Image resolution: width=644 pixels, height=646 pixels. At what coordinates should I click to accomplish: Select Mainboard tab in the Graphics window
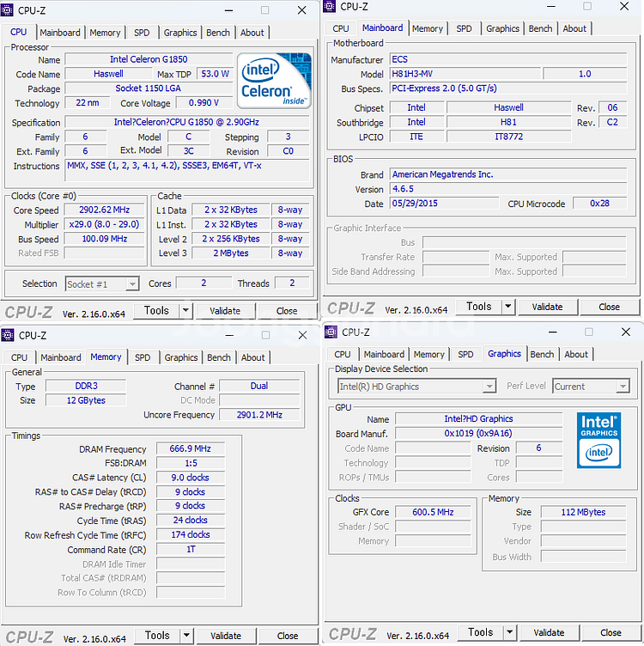click(x=384, y=354)
